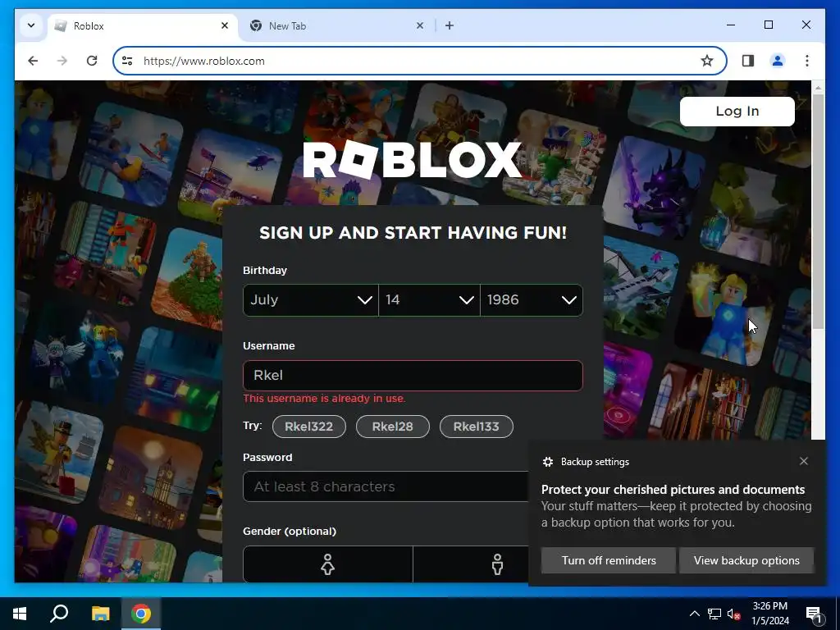This screenshot has width=840, height=630.
Task: Click the Backup settings gear icon
Action: pyautogui.click(x=547, y=462)
